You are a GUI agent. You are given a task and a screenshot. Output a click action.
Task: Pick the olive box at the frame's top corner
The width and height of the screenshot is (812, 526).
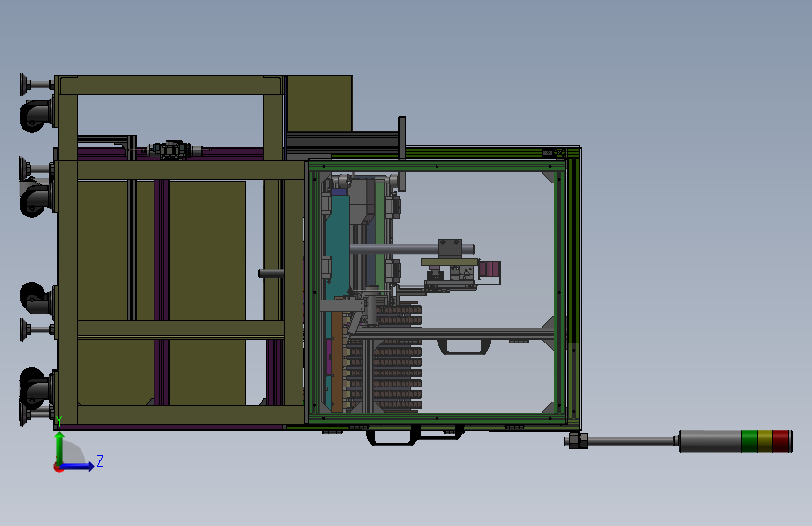(x=319, y=103)
